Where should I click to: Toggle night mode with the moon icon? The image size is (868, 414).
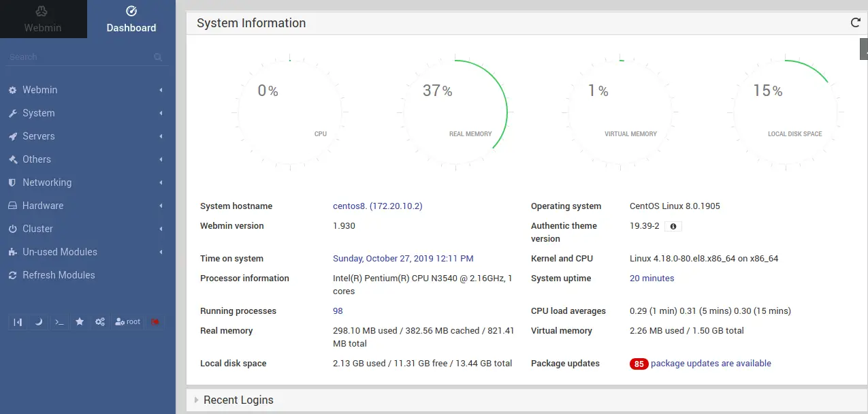click(39, 321)
